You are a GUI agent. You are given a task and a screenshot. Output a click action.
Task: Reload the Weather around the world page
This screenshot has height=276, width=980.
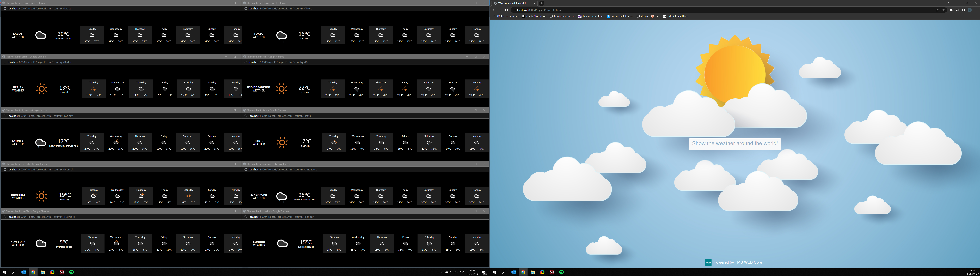[506, 10]
